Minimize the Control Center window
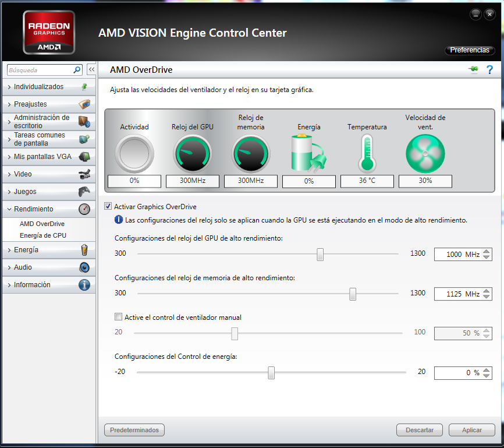 tap(475, 14)
